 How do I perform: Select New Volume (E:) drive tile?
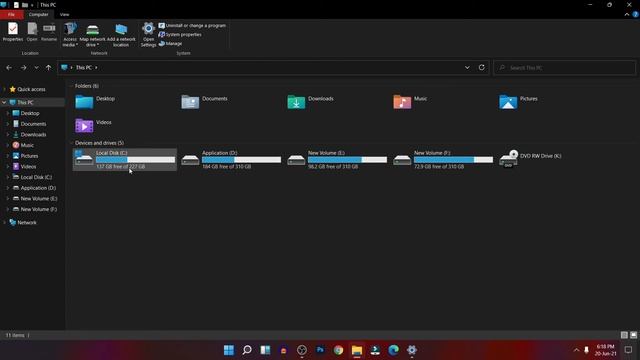point(337,160)
